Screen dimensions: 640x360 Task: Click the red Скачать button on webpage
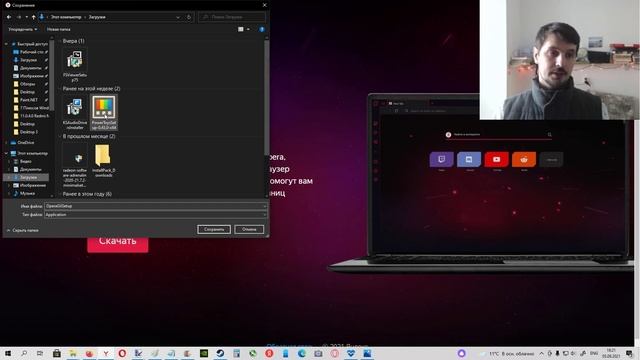118,242
